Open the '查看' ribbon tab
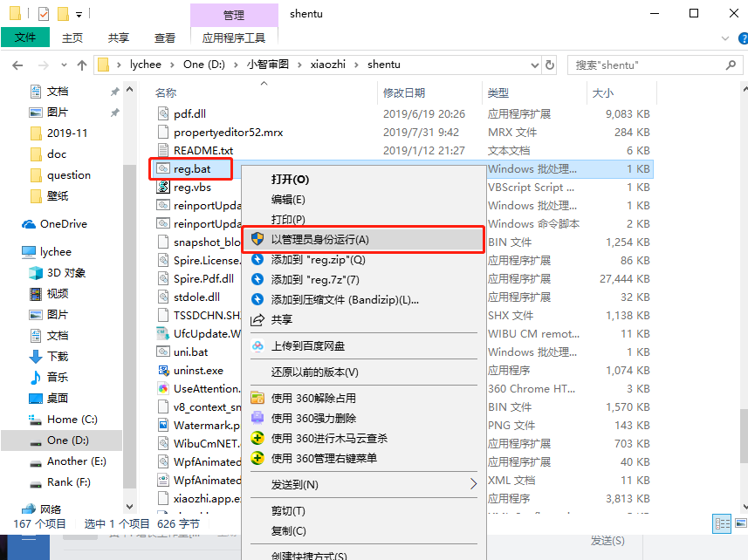Image resolution: width=748 pixels, height=560 pixels. [x=164, y=38]
